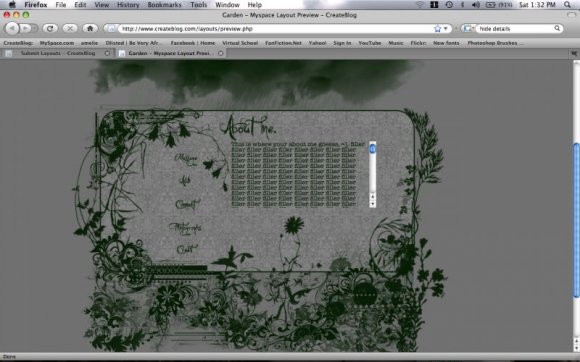Bookmark this page with the star icon

pyautogui.click(x=437, y=28)
